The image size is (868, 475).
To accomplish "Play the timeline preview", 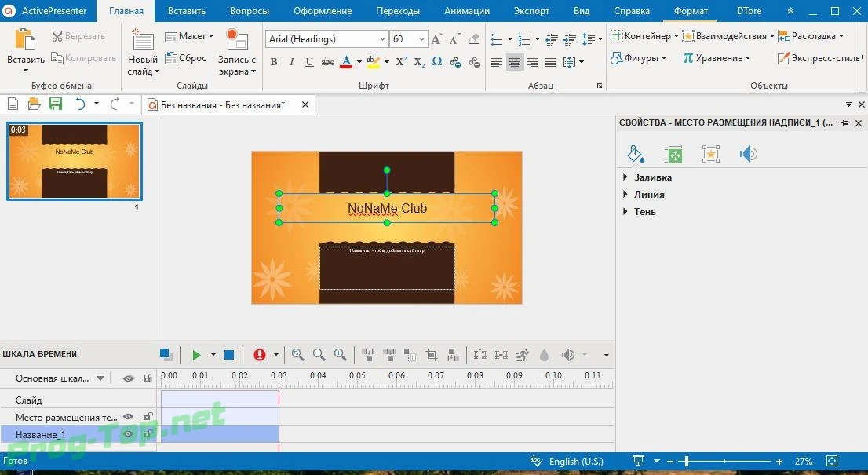I will pos(196,355).
